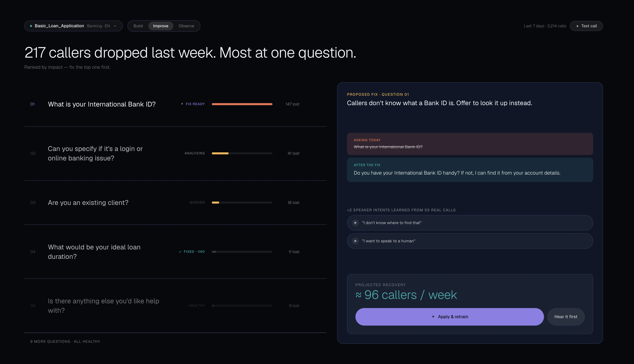634x364 pixels.
Task: Play "I want to speak to a human" clip
Action: pyautogui.click(x=355, y=241)
